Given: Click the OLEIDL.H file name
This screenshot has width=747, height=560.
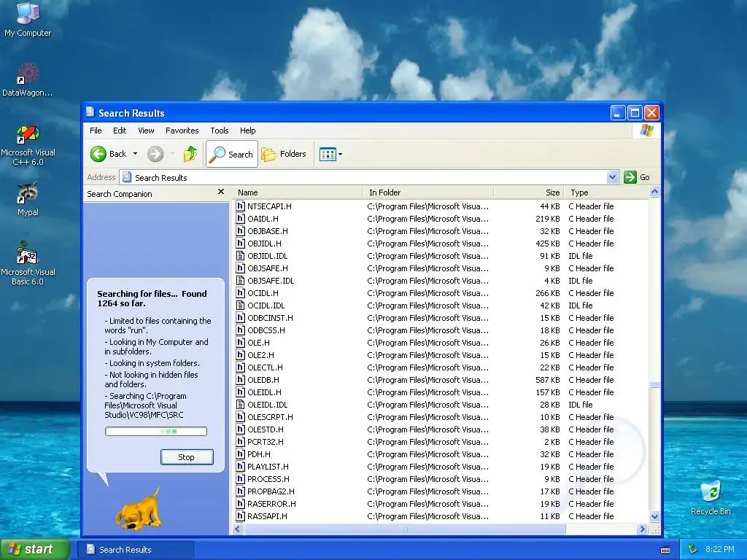Looking at the screenshot, I should coord(264,392).
